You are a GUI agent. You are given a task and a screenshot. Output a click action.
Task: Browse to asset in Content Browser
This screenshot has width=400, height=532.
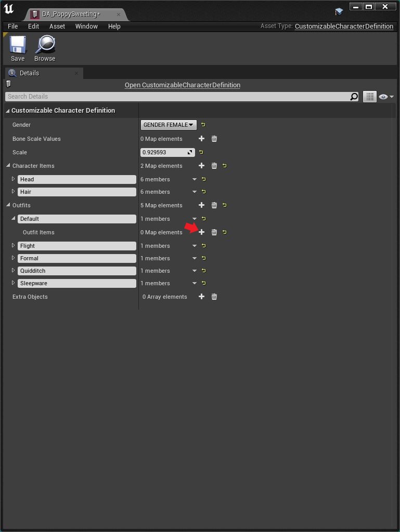(45, 49)
